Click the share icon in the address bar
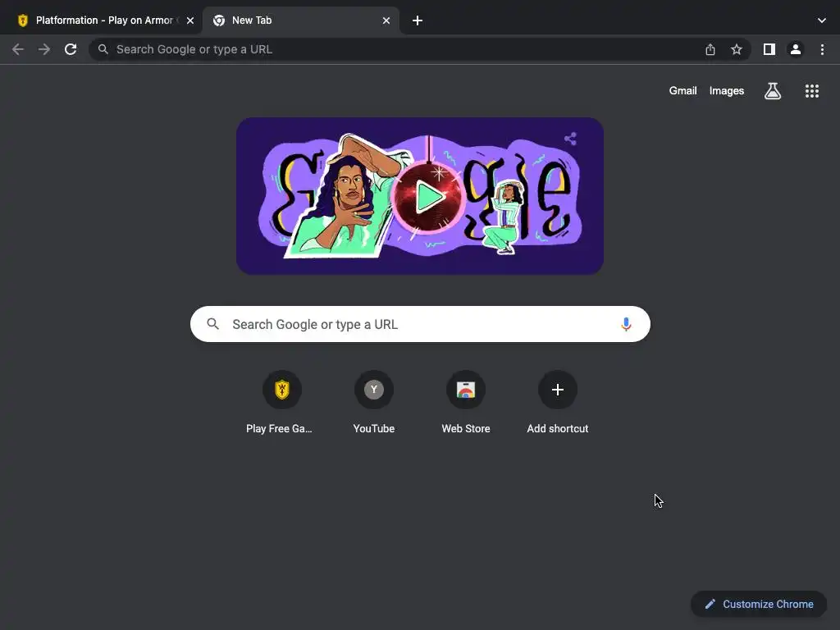This screenshot has height=630, width=840. pyautogui.click(x=710, y=49)
